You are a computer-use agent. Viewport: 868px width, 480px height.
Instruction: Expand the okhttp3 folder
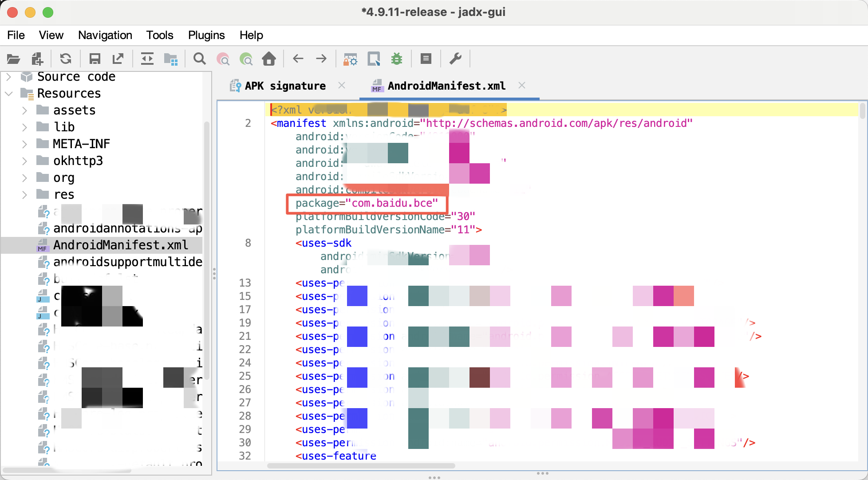point(24,161)
